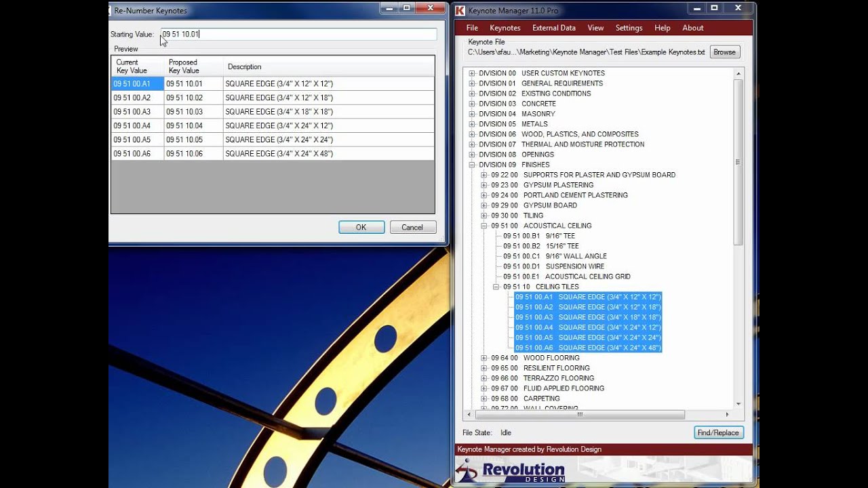Expand DIVISION 06 WOOD, PLASTICS, AND COMPOSITES node

point(473,134)
